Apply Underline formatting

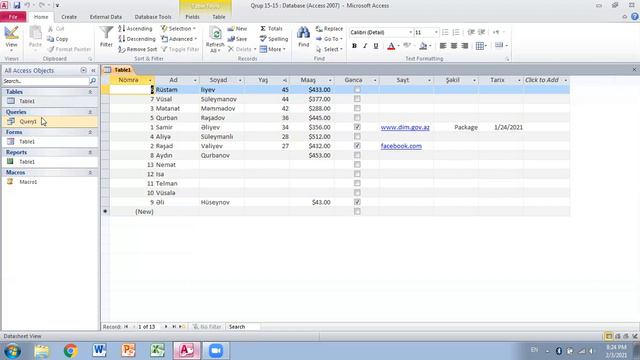point(376,46)
